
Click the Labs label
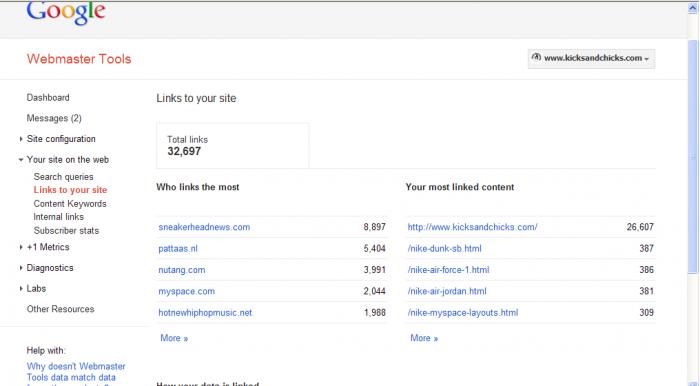[x=36, y=288]
